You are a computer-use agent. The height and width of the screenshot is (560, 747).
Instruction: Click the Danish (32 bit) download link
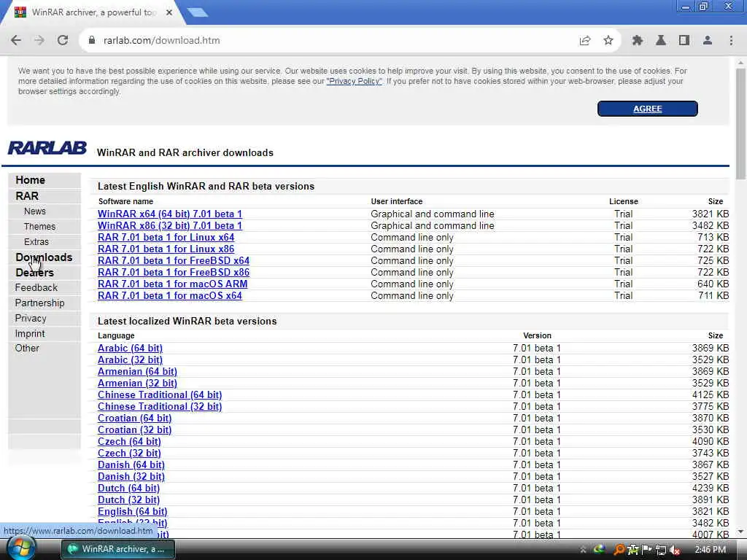coord(131,477)
